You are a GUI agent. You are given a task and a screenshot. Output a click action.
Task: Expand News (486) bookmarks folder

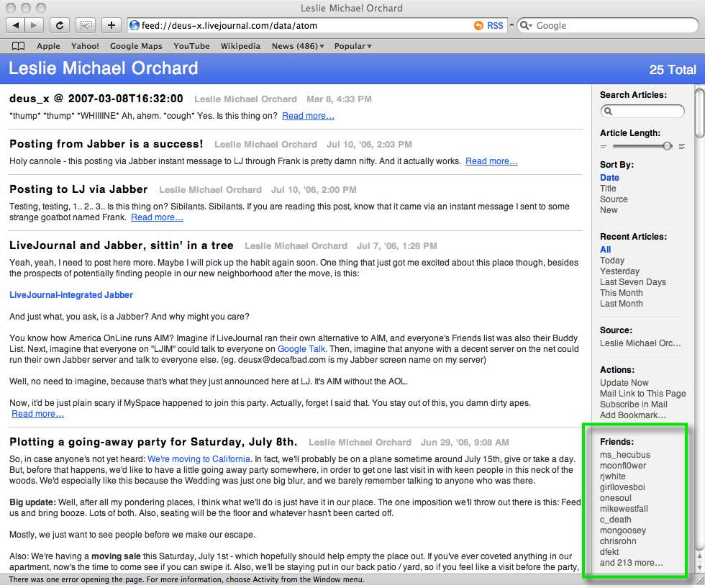tap(298, 46)
